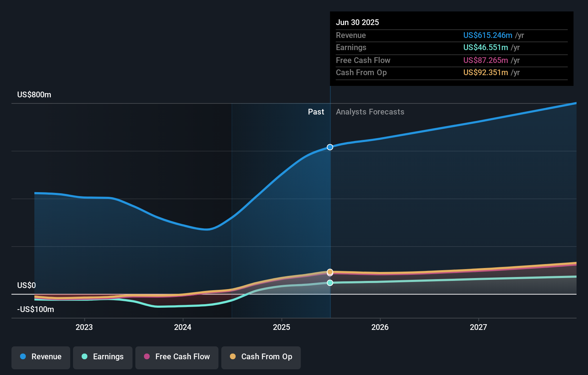Image resolution: width=588 pixels, height=375 pixels.
Task: Toggle the Revenue series visibility
Action: click(x=40, y=357)
